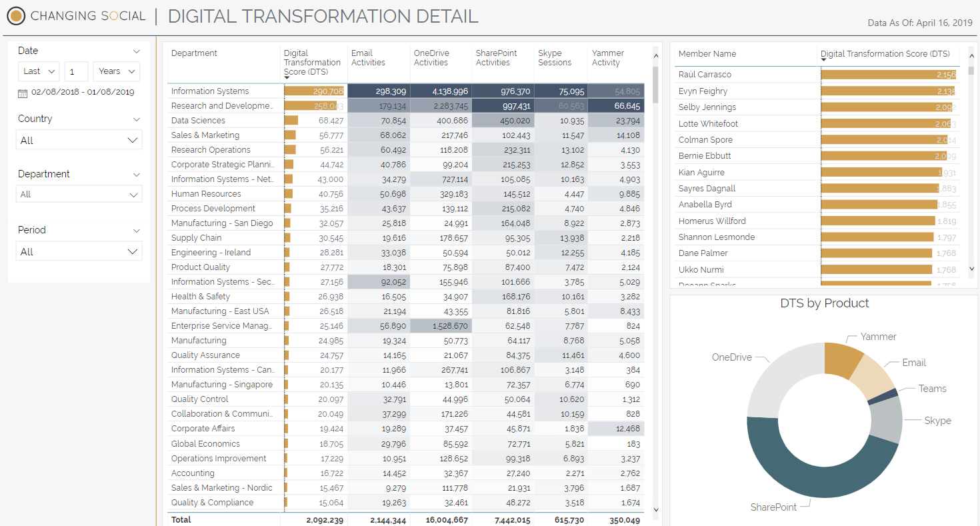The image size is (980, 526).
Task: Select member Lotte Whitefoot
Action: (817, 124)
